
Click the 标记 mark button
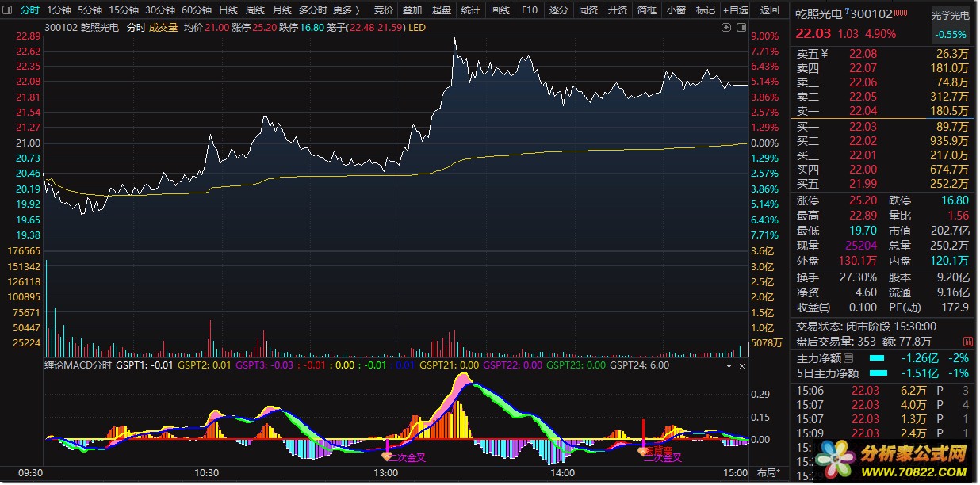click(705, 10)
